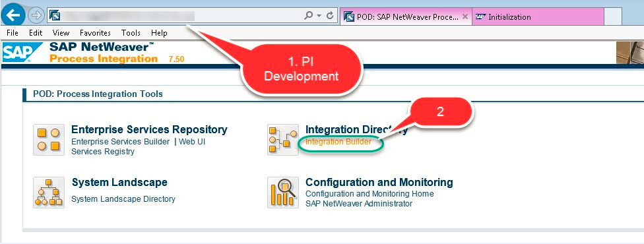The height and width of the screenshot is (244, 644).
Task: Open the Web UI link
Action: 192,142
